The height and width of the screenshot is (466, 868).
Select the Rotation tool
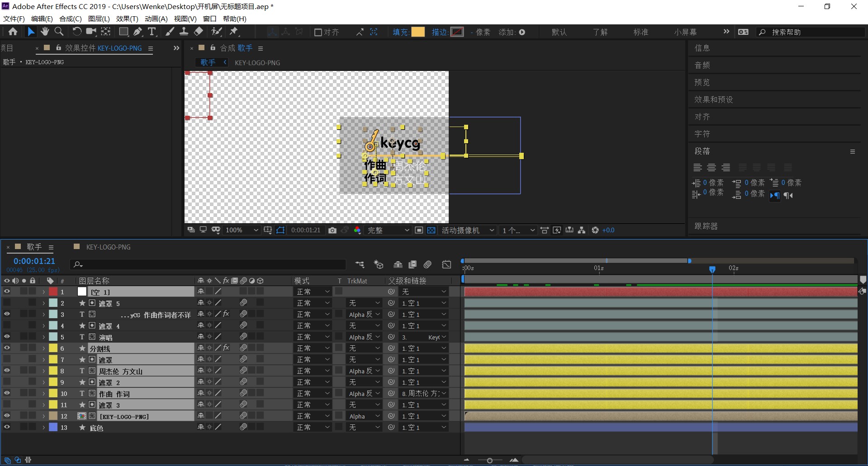77,32
